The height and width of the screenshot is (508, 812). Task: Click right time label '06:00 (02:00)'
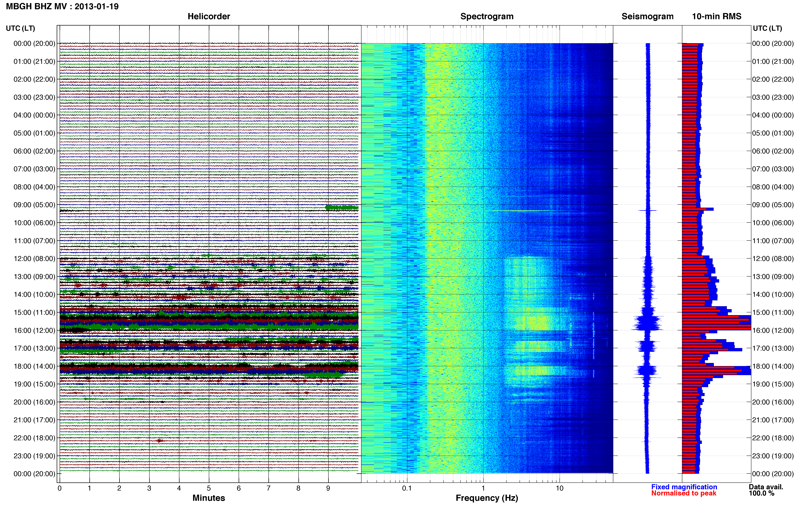click(773, 151)
